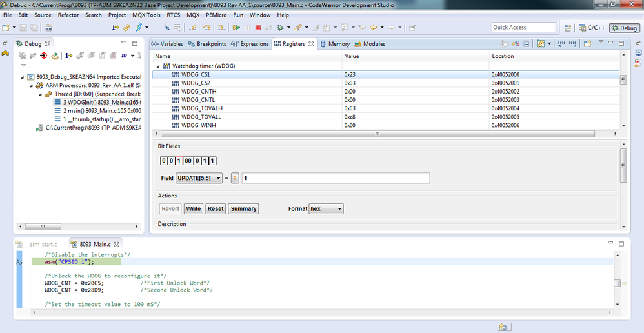Open the Format hex dropdown
Viewport: 644px width, 333px height.
[326, 208]
